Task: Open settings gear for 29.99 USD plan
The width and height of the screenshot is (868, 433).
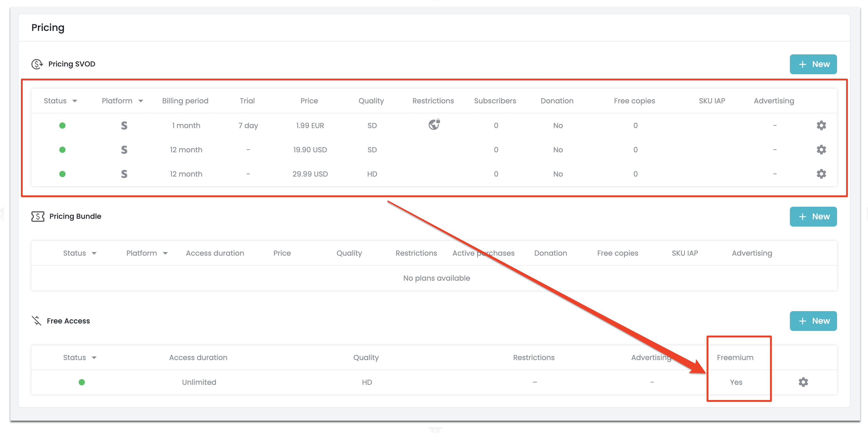Action: (x=821, y=174)
